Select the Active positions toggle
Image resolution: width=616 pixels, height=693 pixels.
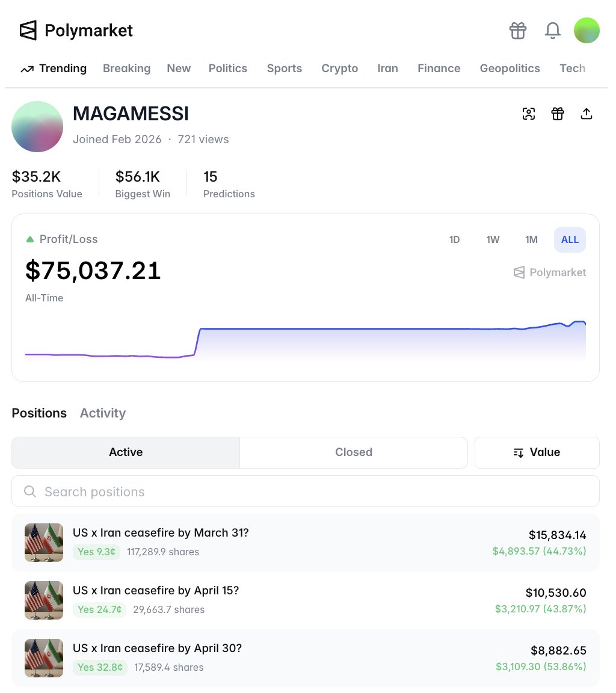pyautogui.click(x=125, y=452)
